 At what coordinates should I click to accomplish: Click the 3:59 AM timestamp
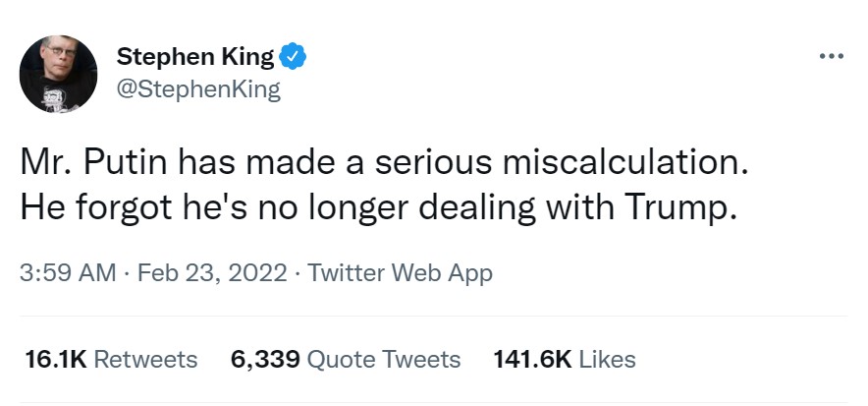68,272
